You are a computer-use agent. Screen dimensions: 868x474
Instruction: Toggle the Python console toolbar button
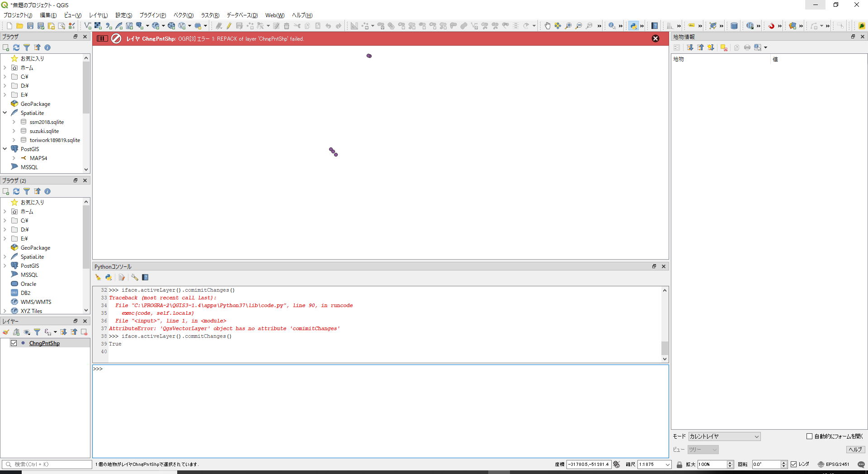click(x=633, y=26)
